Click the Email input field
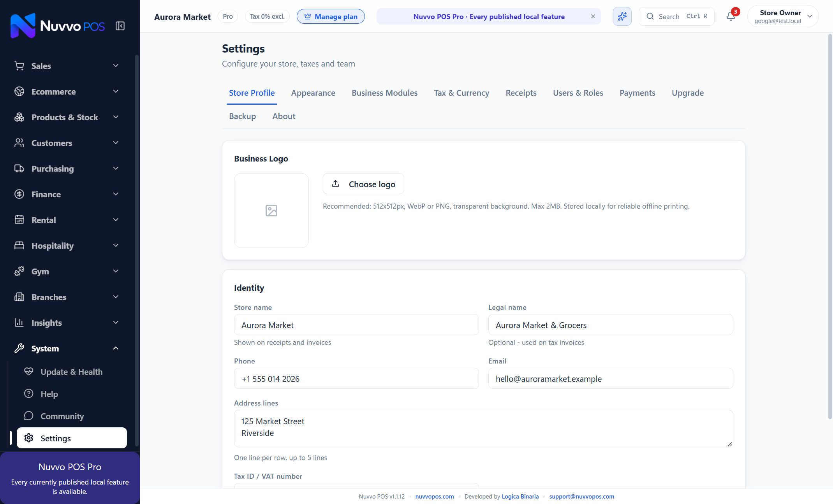833x504 pixels. [x=611, y=378]
